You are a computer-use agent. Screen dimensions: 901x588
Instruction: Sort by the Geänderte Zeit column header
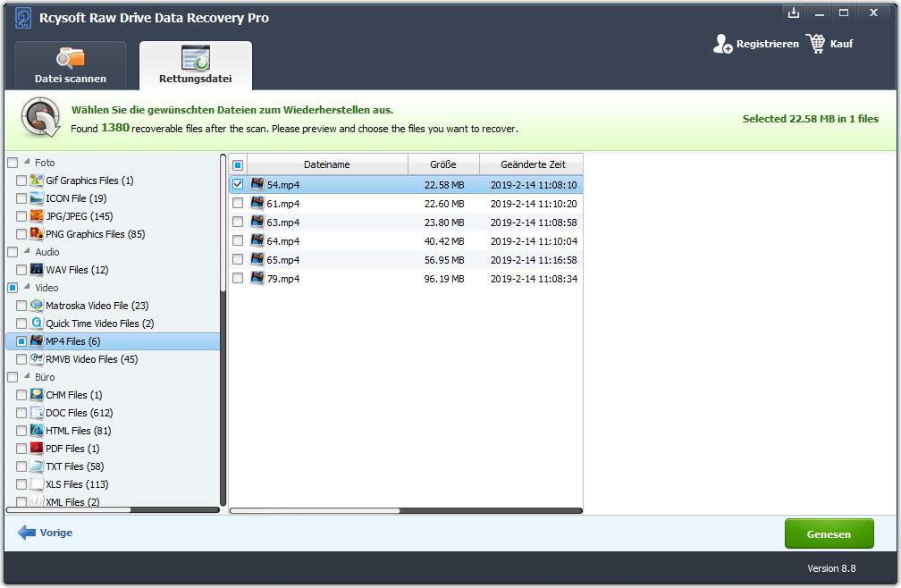532,164
